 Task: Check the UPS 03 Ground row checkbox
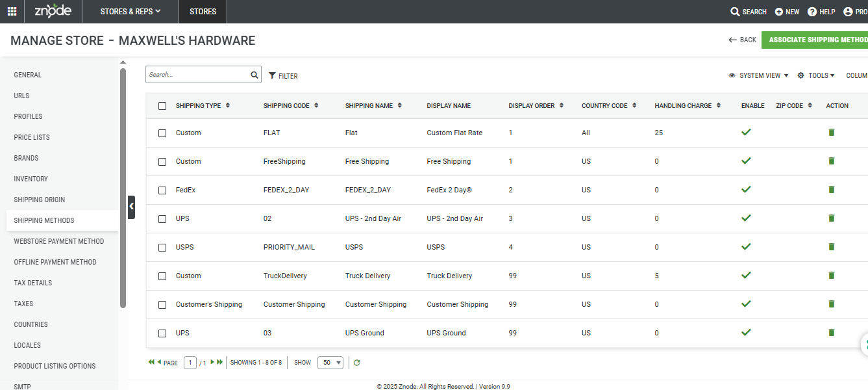tap(162, 333)
